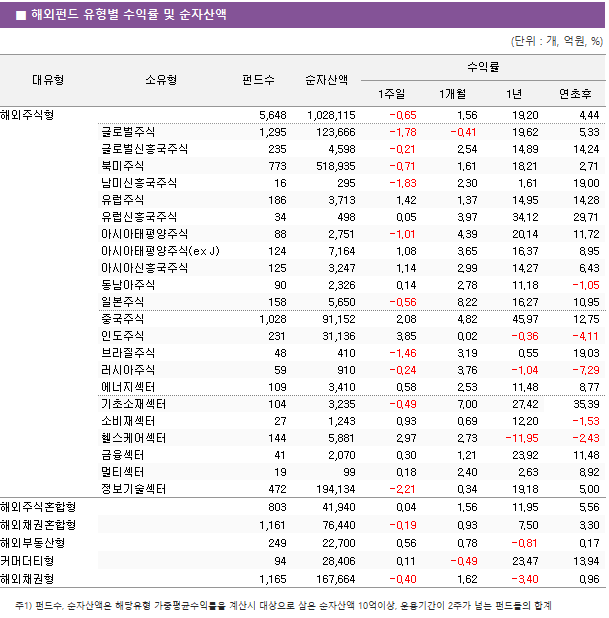The height and width of the screenshot is (618, 609).
Task: Select the 북미주식 row label
Action: (x=123, y=166)
